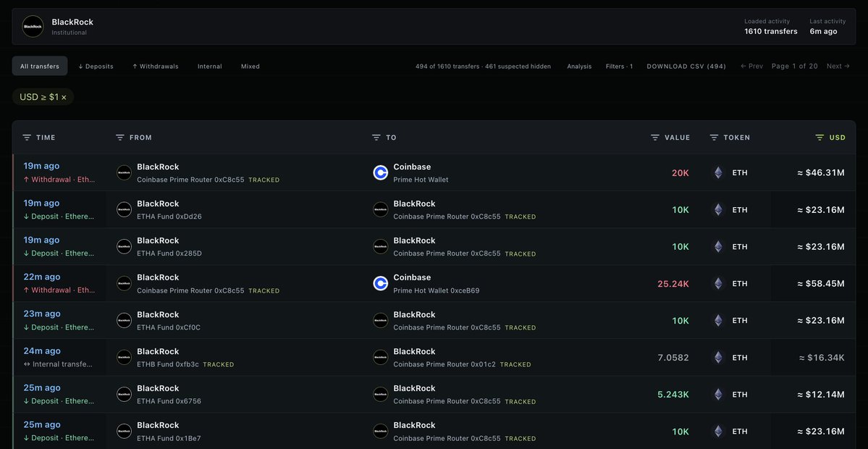Click the ETH token icon in the $16.34K row
Viewport: 868px width, 449px height.
click(718, 358)
